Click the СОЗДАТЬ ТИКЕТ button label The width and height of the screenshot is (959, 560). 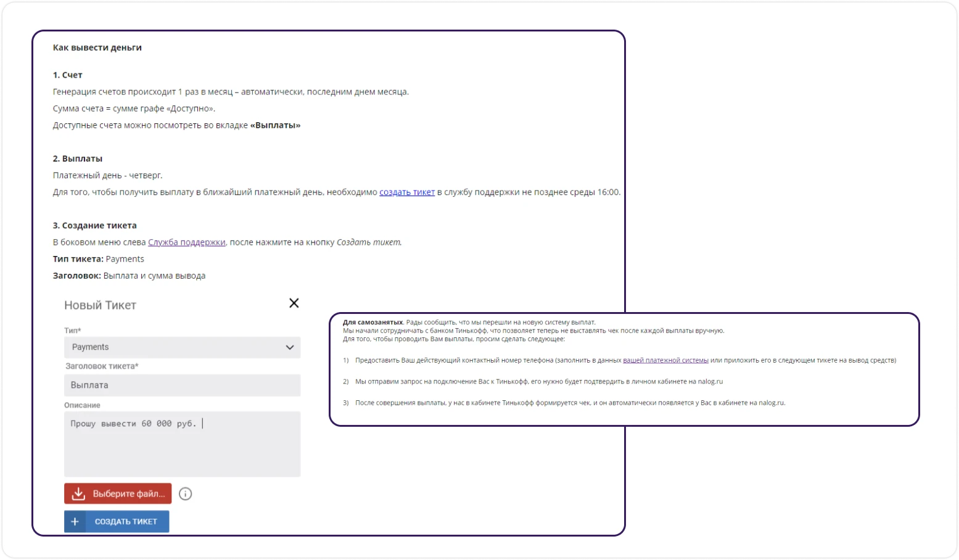(x=126, y=522)
